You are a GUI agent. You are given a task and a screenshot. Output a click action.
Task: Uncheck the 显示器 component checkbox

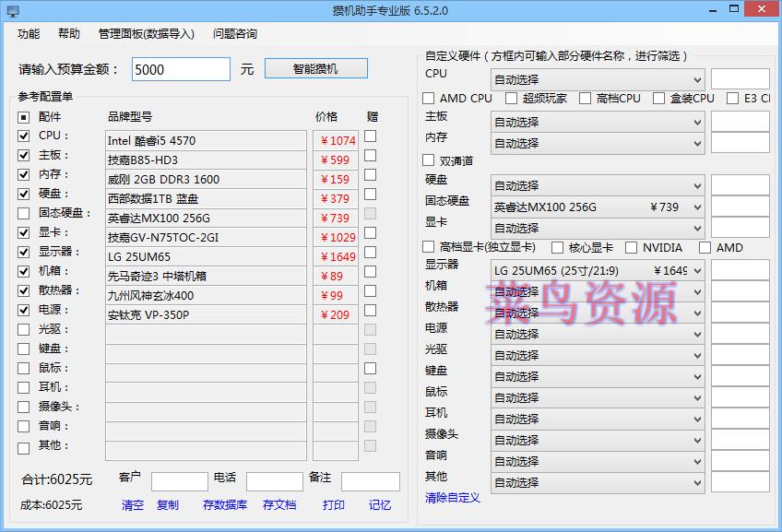click(23, 252)
